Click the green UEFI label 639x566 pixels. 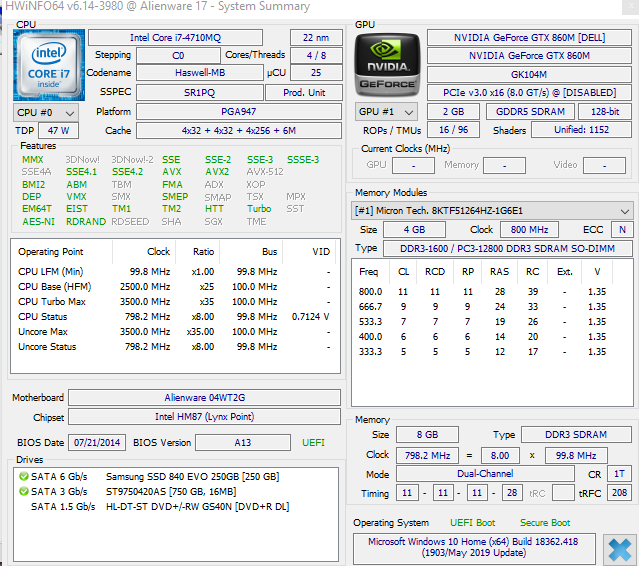[x=314, y=442]
